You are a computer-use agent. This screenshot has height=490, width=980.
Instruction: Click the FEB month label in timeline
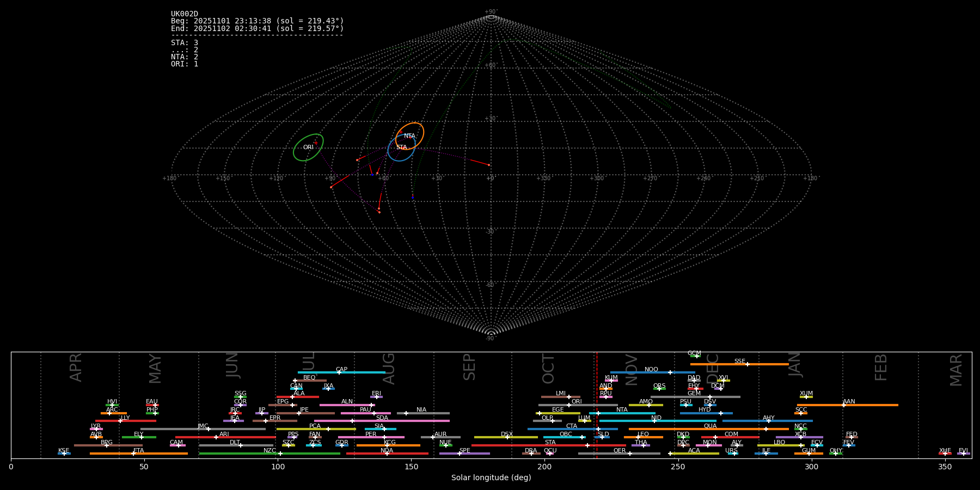tap(881, 367)
